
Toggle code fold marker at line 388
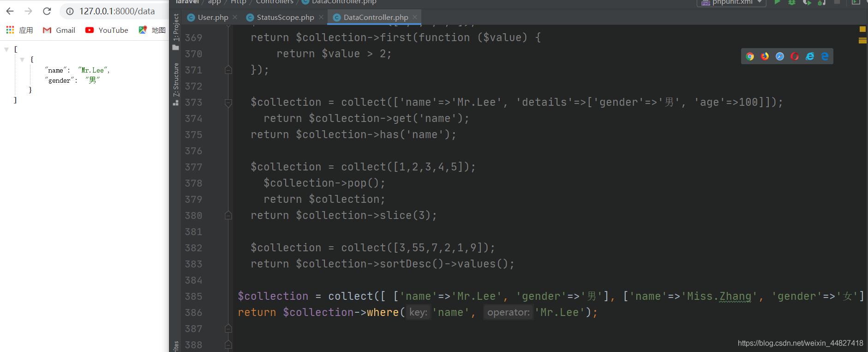[228, 345]
